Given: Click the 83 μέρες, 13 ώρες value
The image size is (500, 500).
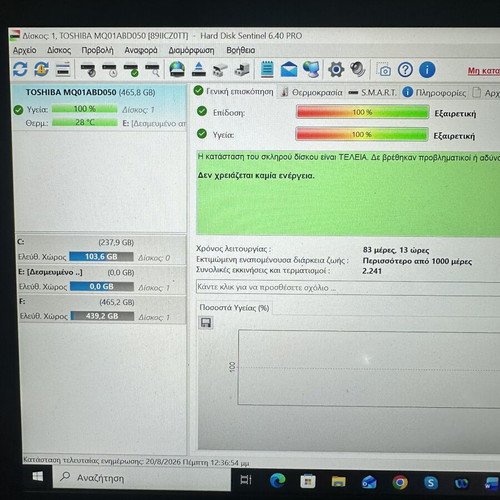Looking at the screenshot, I should click(396, 250).
